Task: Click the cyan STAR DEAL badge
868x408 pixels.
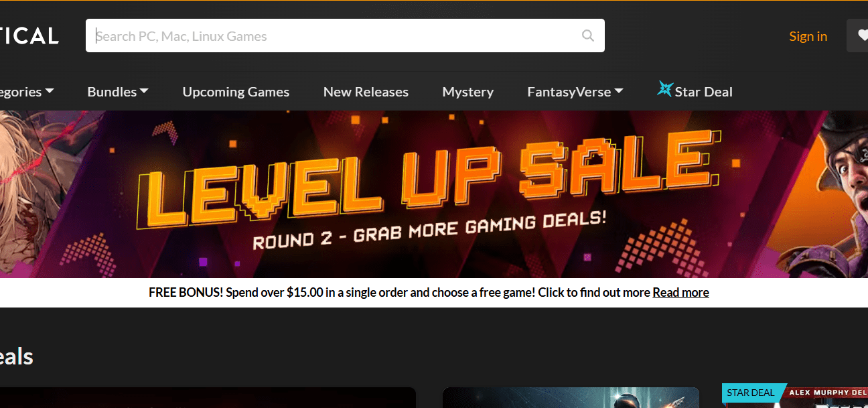Action: pyautogui.click(x=750, y=393)
